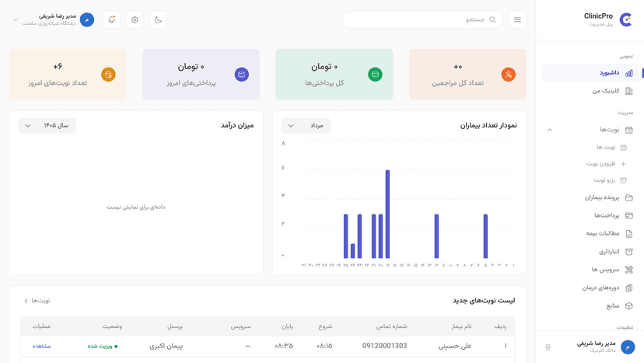Open داشبورد in sidebar
This screenshot has height=363, width=644.
point(590,73)
